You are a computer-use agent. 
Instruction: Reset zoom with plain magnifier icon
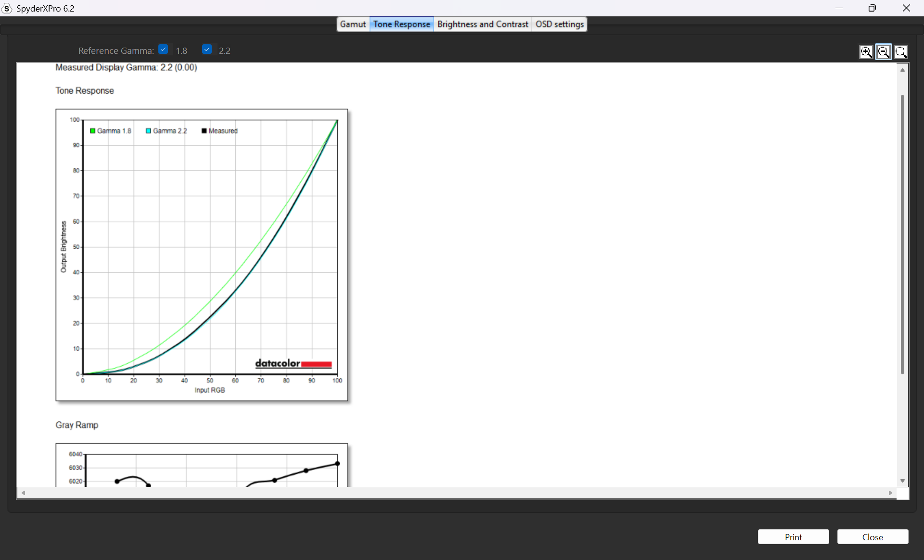[901, 52]
